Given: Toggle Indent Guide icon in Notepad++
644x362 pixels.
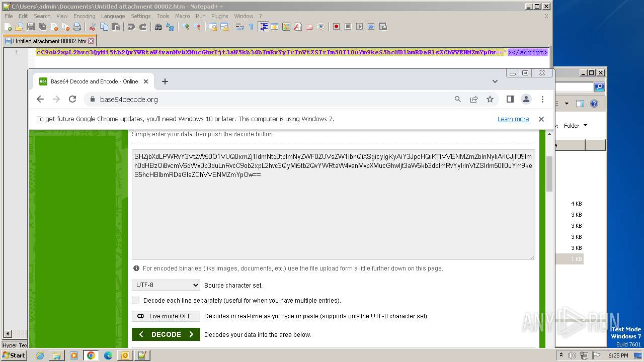Looking at the screenshot, I should pyautogui.click(x=263, y=27).
